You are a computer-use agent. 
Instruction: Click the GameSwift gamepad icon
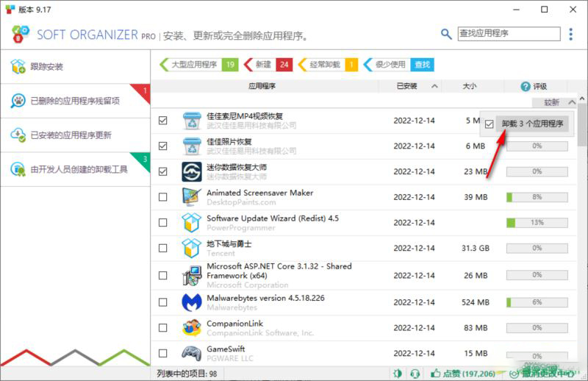pyautogui.click(x=192, y=353)
